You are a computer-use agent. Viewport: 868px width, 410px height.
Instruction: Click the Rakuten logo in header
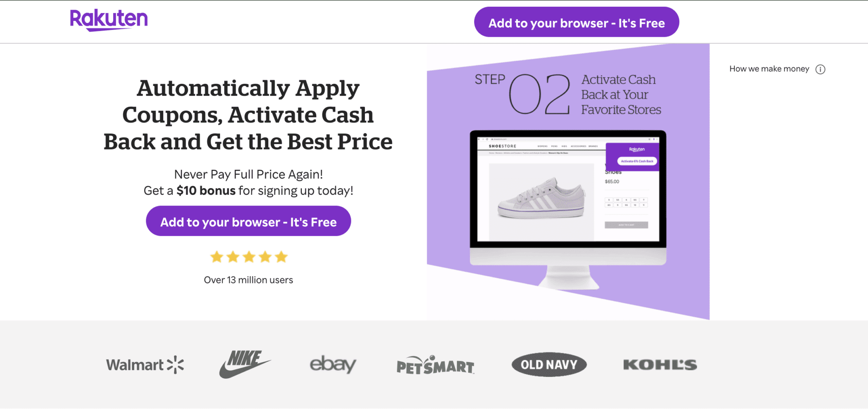pos(109,20)
